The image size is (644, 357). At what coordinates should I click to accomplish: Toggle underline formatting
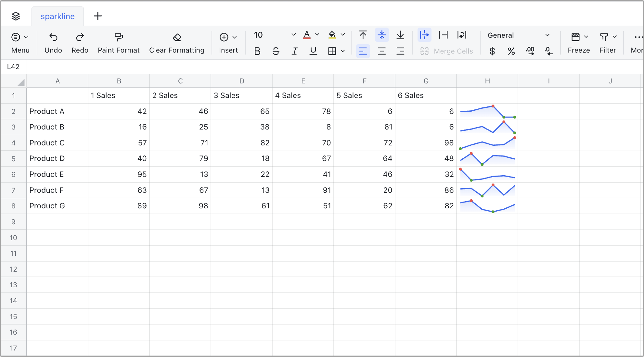pyautogui.click(x=313, y=51)
